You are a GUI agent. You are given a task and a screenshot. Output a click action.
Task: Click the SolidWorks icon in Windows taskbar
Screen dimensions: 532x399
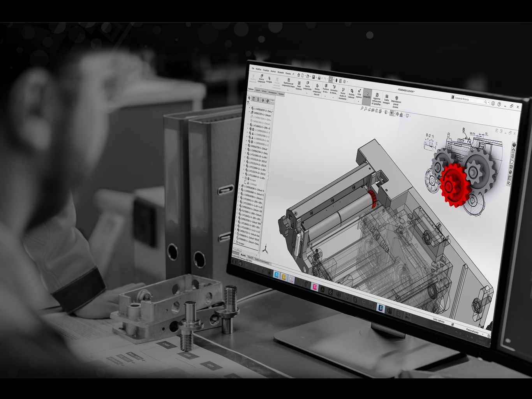pos(381,308)
